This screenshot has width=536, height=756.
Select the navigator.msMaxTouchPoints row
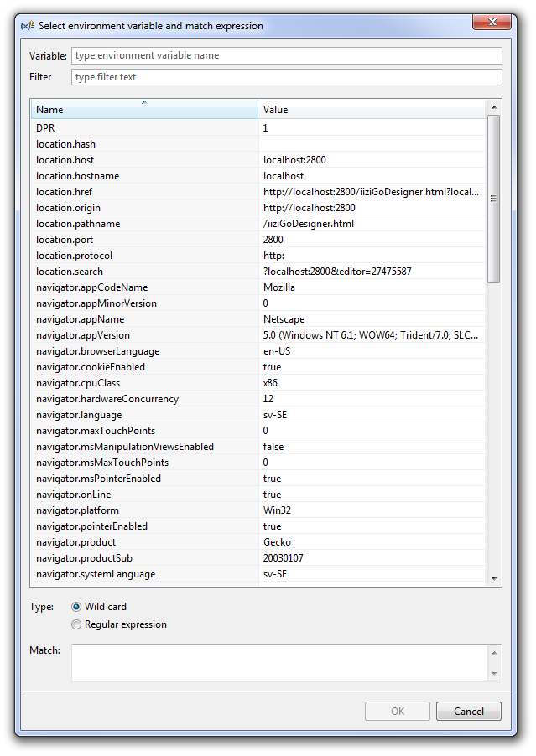258,463
